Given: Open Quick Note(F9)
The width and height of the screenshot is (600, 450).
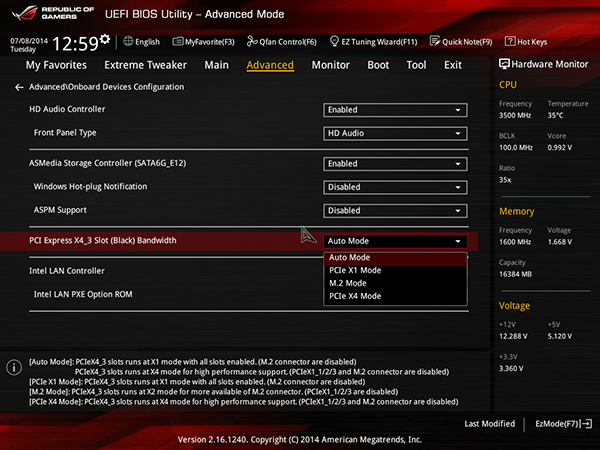Looking at the screenshot, I should pyautogui.click(x=461, y=42).
